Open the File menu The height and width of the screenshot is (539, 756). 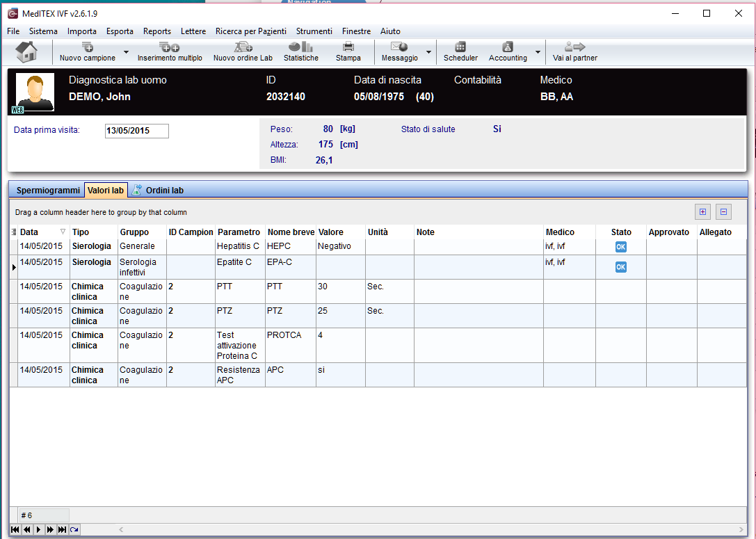(13, 31)
